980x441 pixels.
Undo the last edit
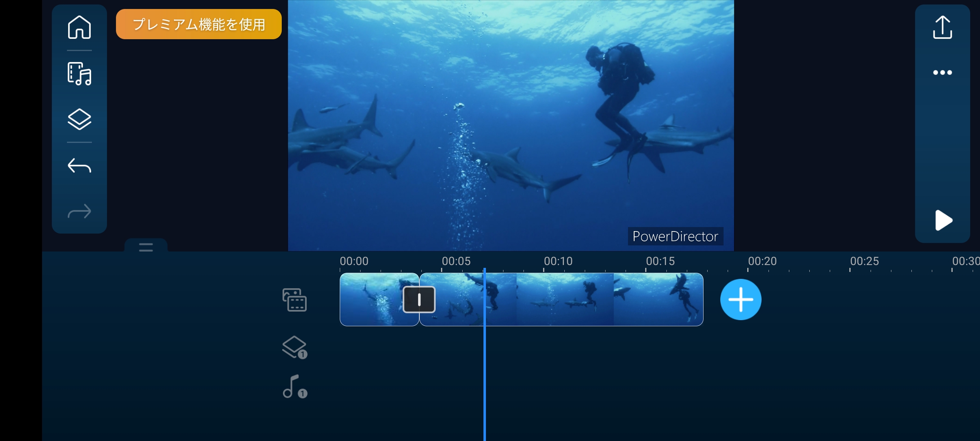click(79, 166)
